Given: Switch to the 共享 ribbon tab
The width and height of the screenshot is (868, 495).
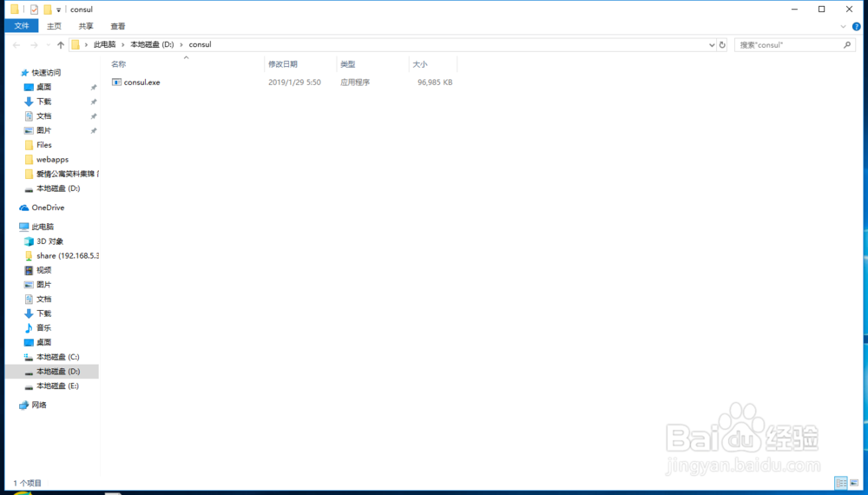Looking at the screenshot, I should (86, 26).
